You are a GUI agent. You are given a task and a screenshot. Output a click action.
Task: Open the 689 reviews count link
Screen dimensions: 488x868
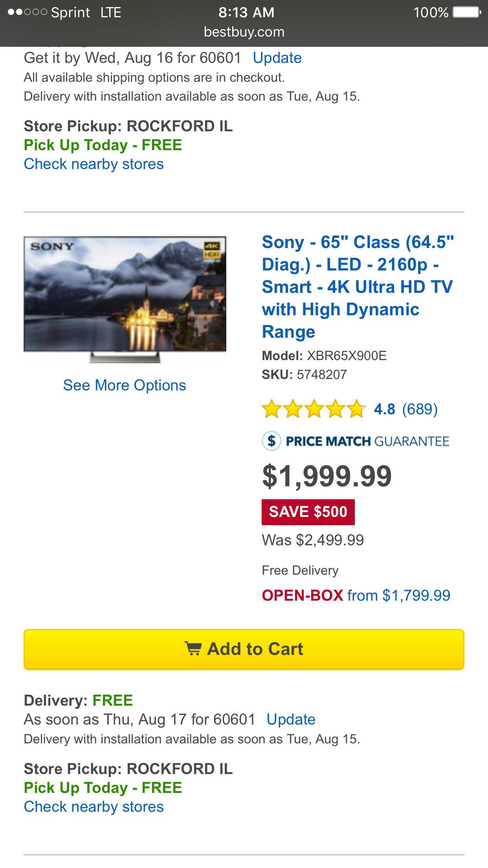click(420, 409)
